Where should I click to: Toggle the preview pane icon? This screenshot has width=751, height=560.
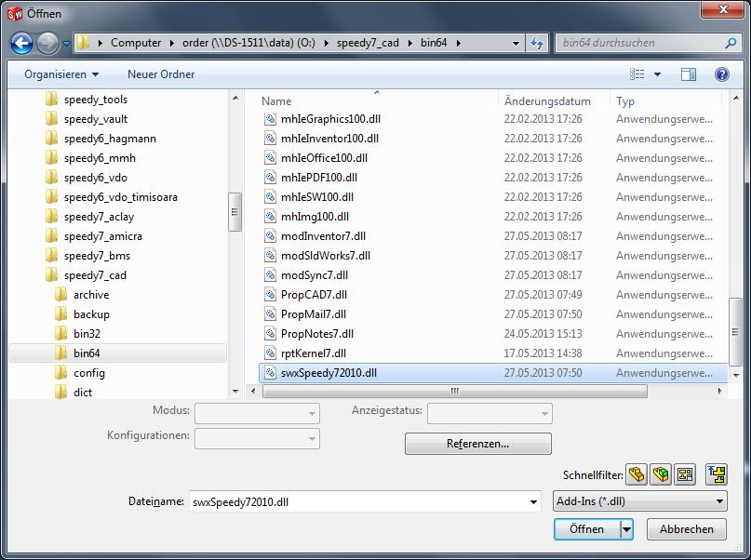pos(689,74)
